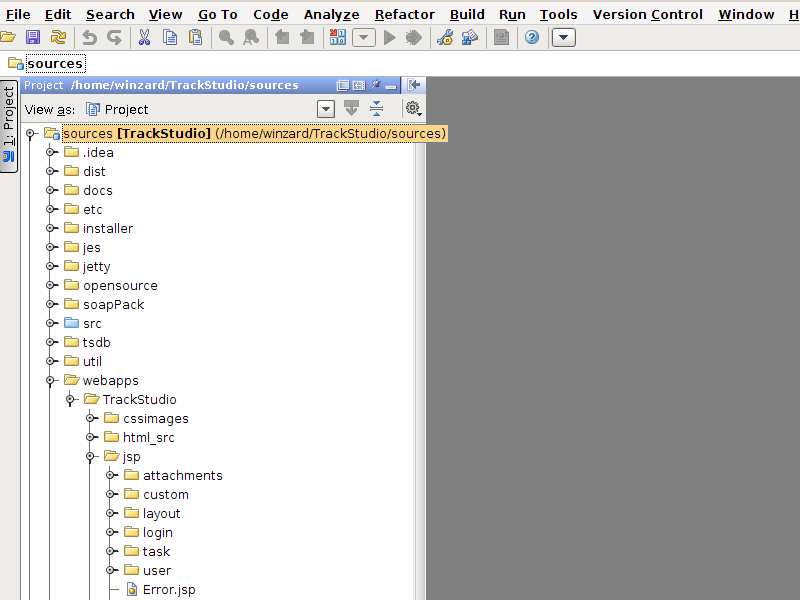The height and width of the screenshot is (600, 800).
Task: Select the jetty folder
Action: (x=96, y=266)
